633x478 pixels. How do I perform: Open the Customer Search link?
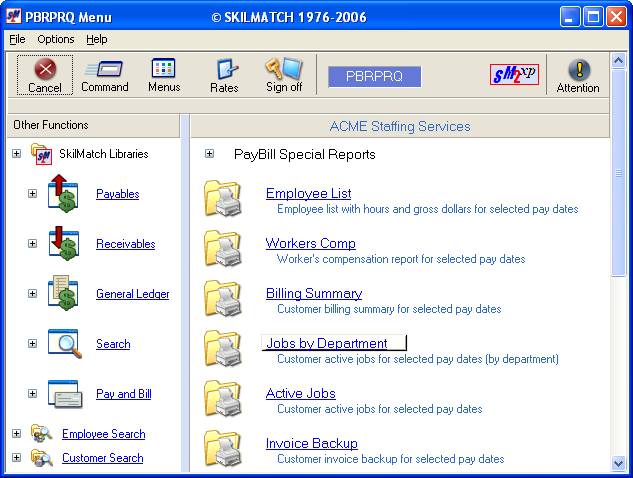(x=103, y=458)
